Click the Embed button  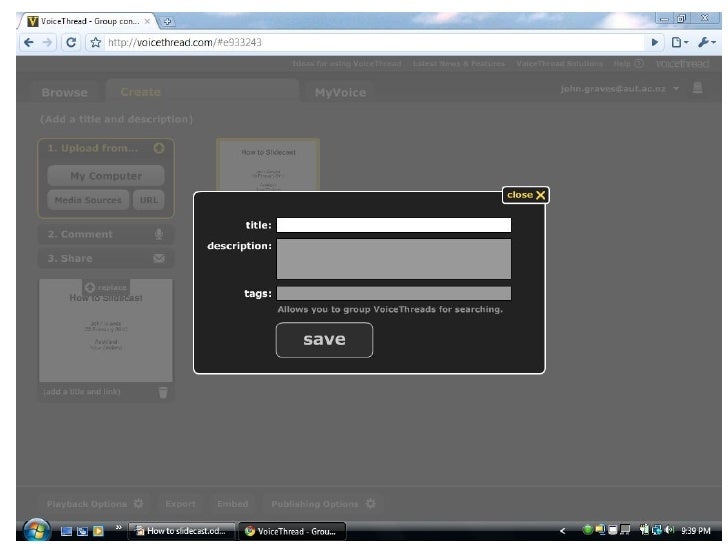pos(233,504)
